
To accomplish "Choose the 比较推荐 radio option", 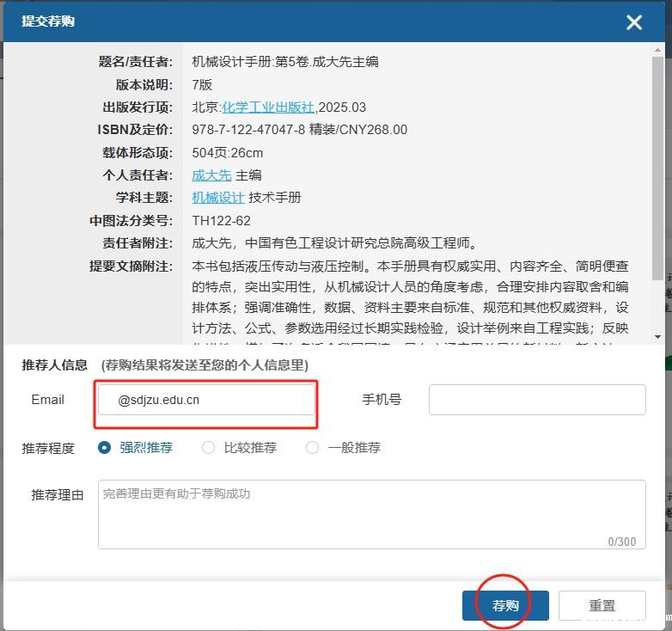I will 209,447.
